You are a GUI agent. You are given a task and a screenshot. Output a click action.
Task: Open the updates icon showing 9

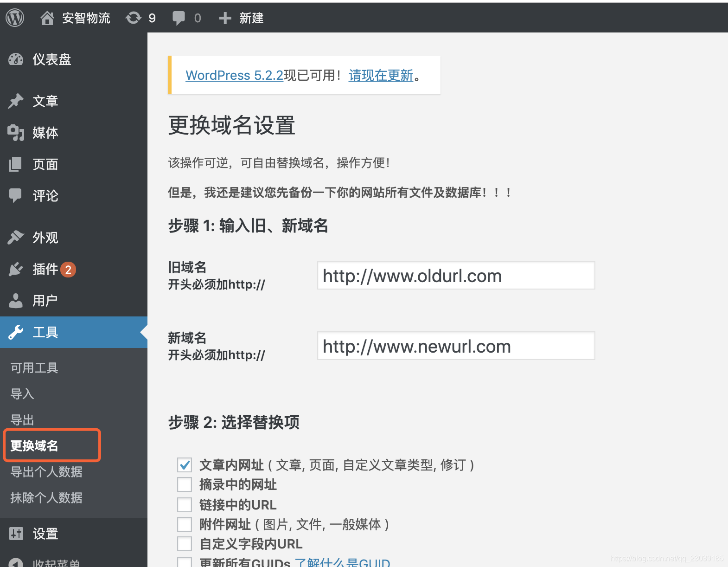tap(134, 18)
